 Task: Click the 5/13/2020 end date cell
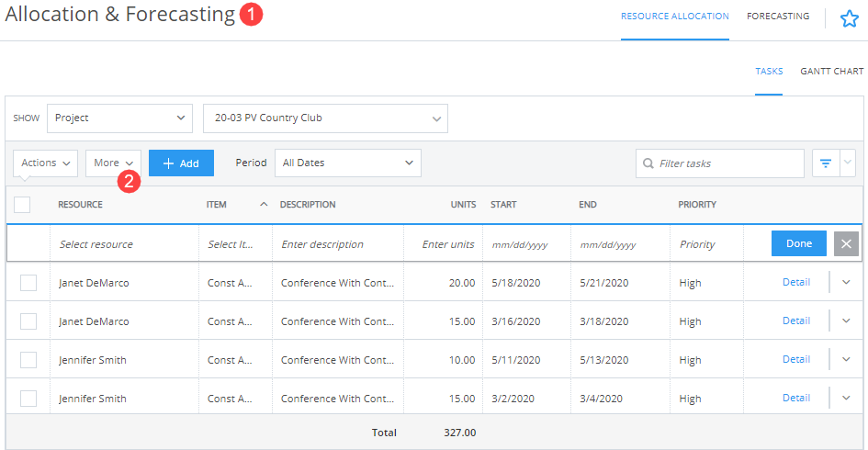point(604,360)
